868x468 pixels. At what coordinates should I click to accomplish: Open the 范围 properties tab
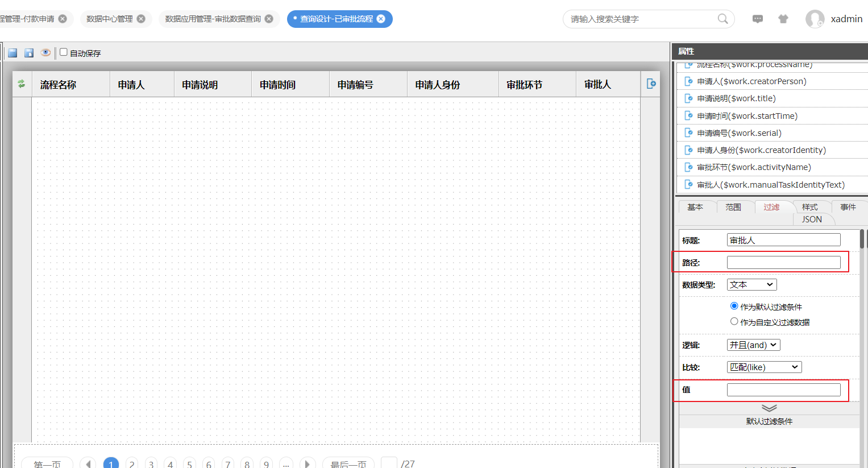[x=733, y=207]
